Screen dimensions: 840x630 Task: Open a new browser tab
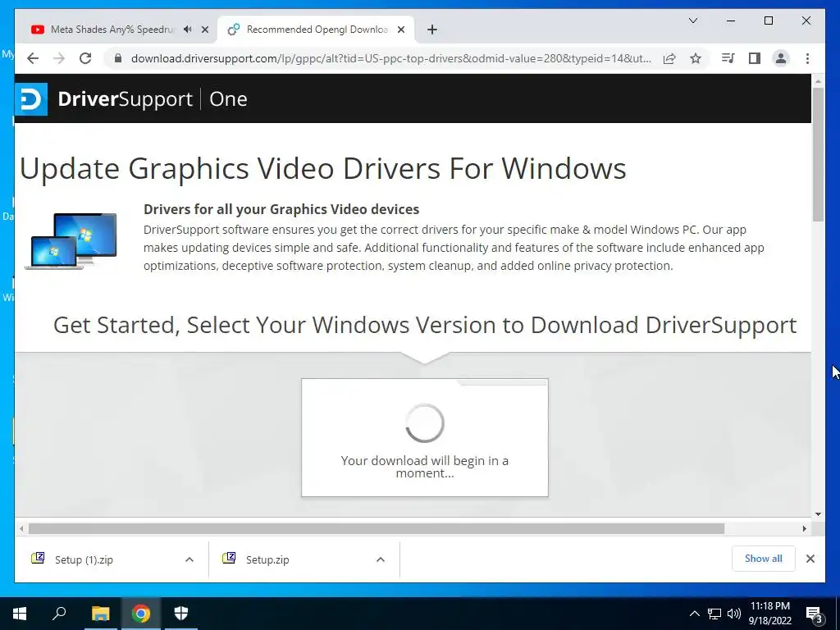[x=432, y=30]
